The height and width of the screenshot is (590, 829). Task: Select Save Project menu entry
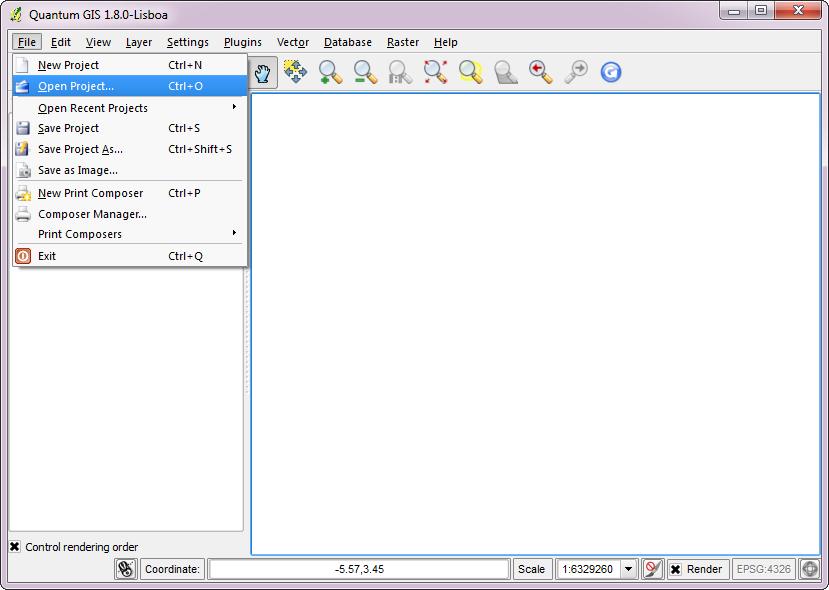pyautogui.click(x=130, y=128)
